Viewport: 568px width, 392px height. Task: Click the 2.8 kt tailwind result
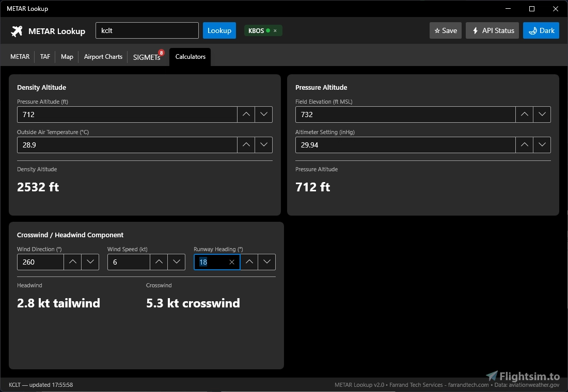[59, 303]
